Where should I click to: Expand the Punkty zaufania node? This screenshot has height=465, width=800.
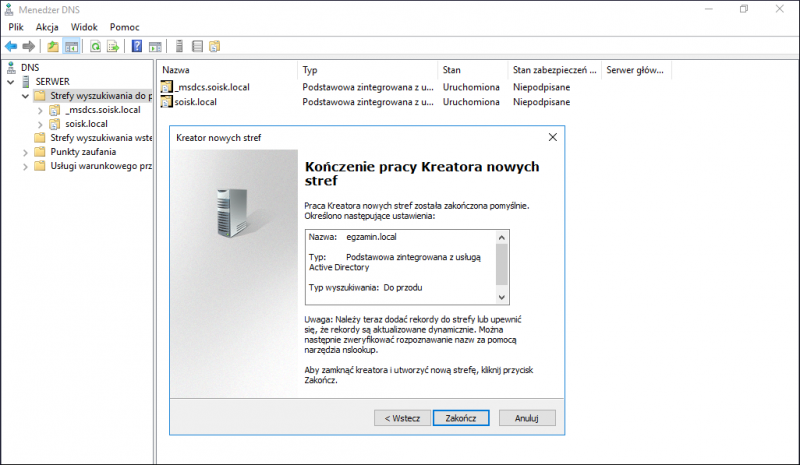point(25,152)
